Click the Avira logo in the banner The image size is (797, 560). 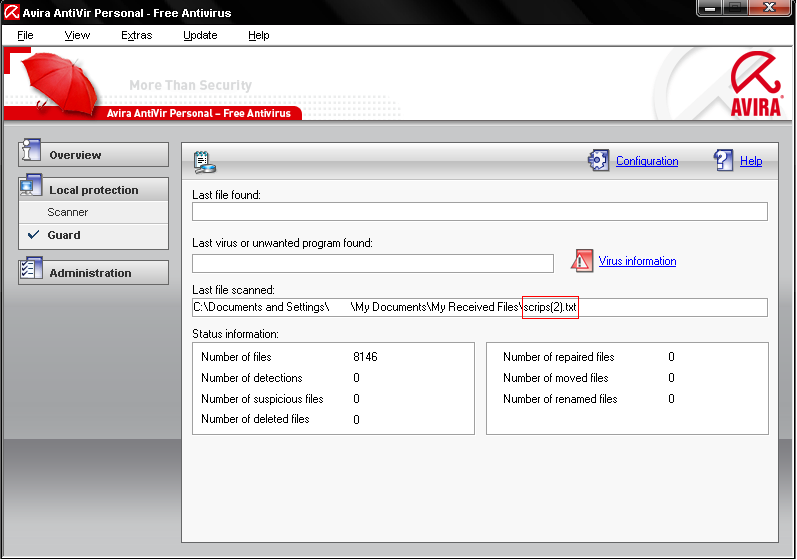[756, 84]
